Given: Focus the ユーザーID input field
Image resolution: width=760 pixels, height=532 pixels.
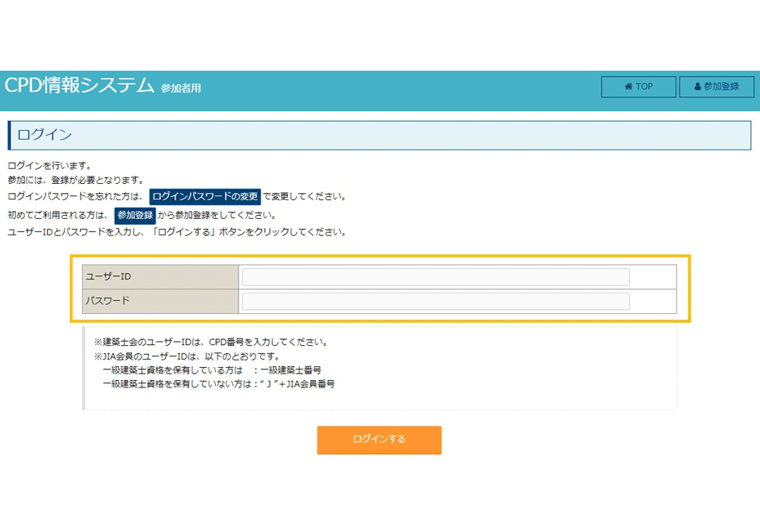Looking at the screenshot, I should coord(435,277).
